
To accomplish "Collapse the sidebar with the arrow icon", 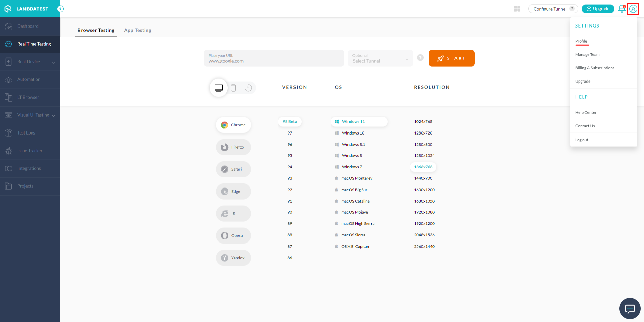I will pyautogui.click(x=60, y=9).
